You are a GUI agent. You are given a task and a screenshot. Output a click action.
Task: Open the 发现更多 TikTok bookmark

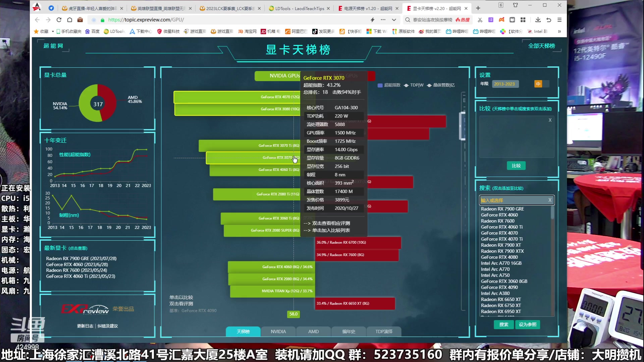323,31
